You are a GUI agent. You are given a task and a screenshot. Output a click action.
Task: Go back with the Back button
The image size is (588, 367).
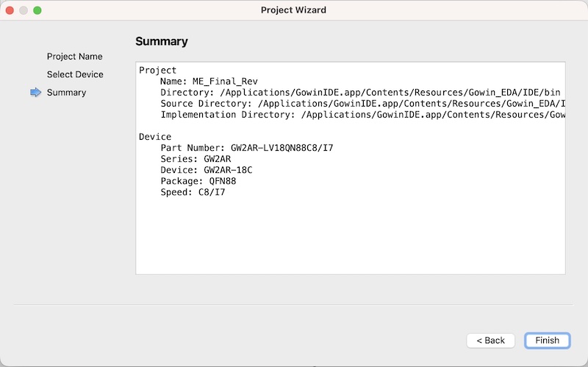[x=490, y=341]
